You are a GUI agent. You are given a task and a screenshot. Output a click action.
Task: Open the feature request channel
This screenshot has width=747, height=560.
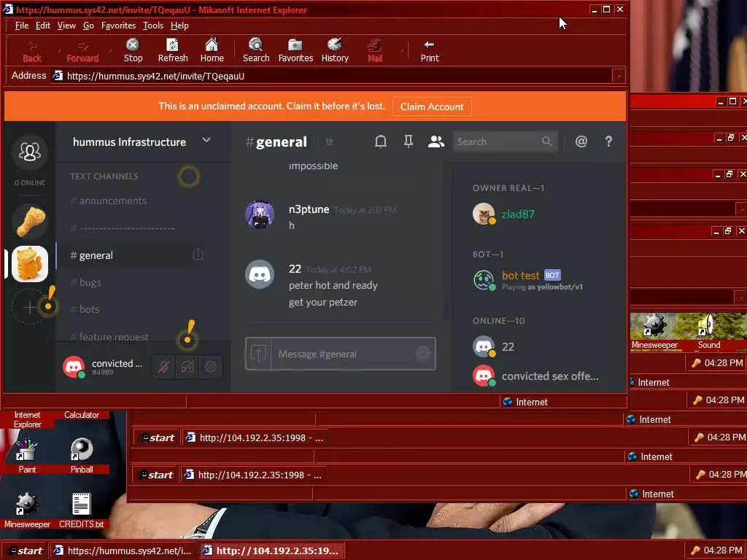109,337
